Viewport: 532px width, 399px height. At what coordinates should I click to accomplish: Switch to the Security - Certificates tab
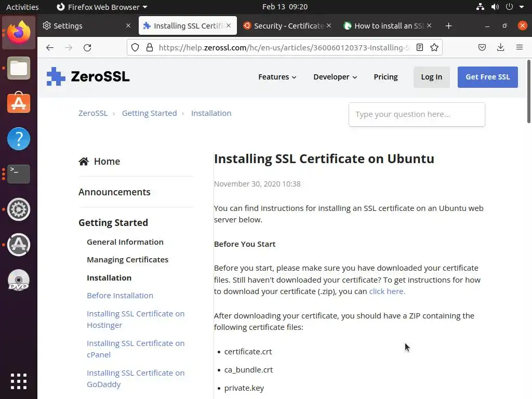coord(288,25)
